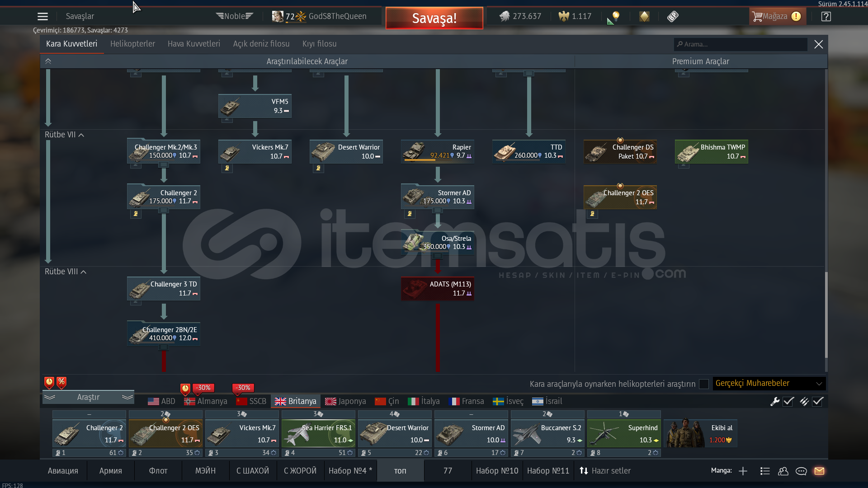Viewport: 868px width, 488px height.
Task: Click the plus icon next to Manga
Action: [x=743, y=471]
